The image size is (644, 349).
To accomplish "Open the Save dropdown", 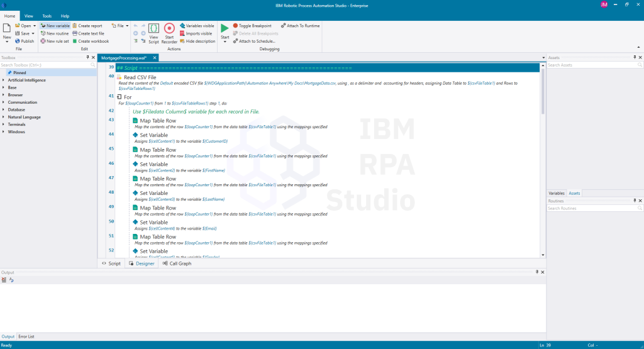I will pos(33,34).
